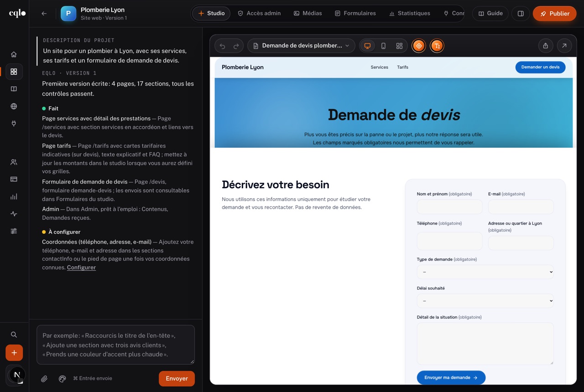This screenshot has width=584, height=392.
Task: Click the orange plus button in sidebar
Action: (x=14, y=353)
